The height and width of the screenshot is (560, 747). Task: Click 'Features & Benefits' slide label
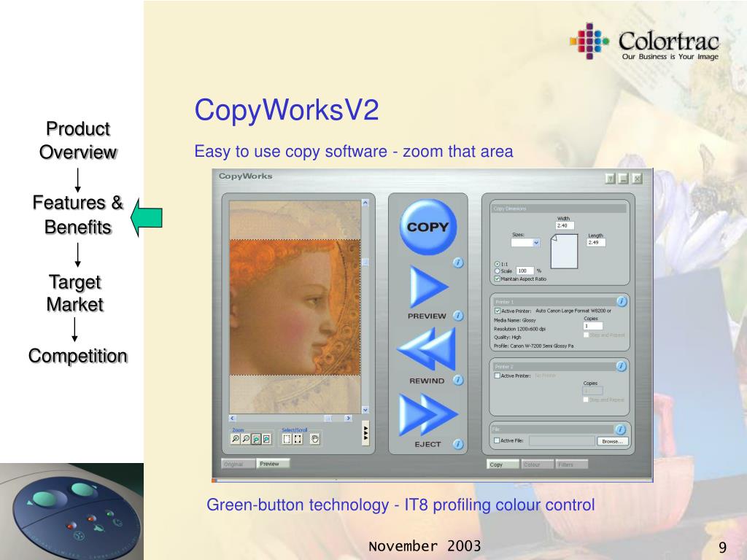[78, 215]
